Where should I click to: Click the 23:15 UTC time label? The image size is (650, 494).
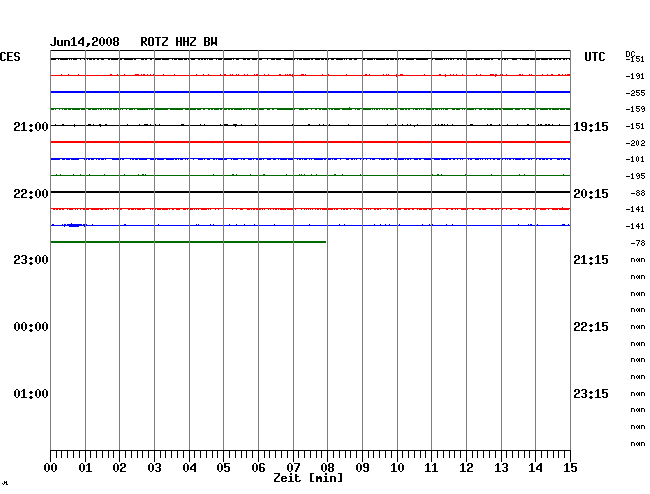tap(591, 393)
